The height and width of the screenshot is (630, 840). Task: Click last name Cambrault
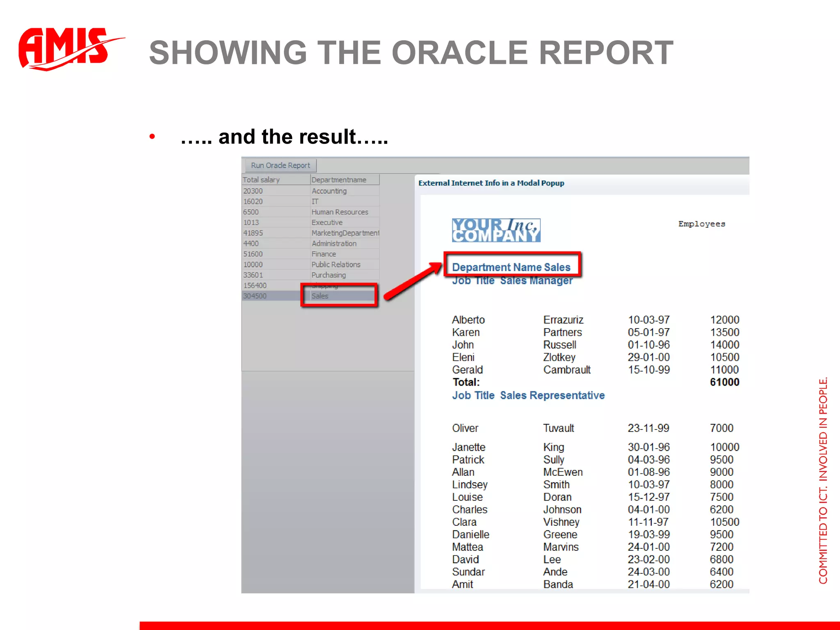pos(567,370)
